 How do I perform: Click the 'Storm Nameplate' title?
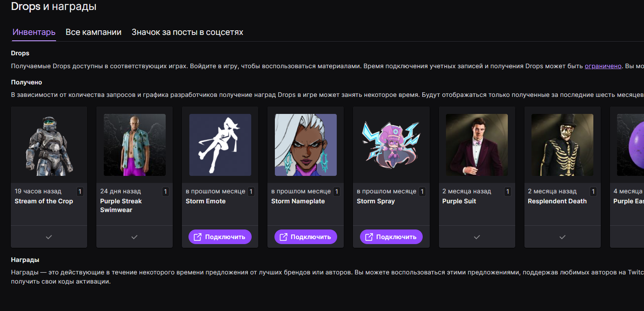pyautogui.click(x=298, y=201)
